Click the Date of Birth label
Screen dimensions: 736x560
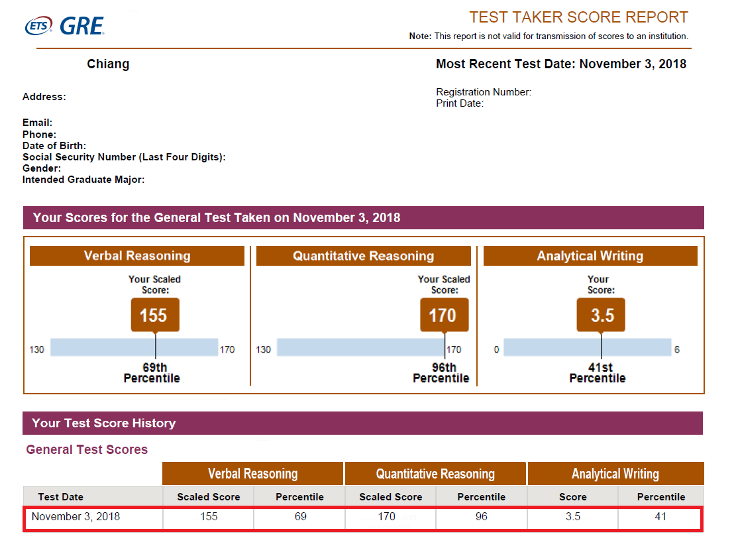point(54,146)
